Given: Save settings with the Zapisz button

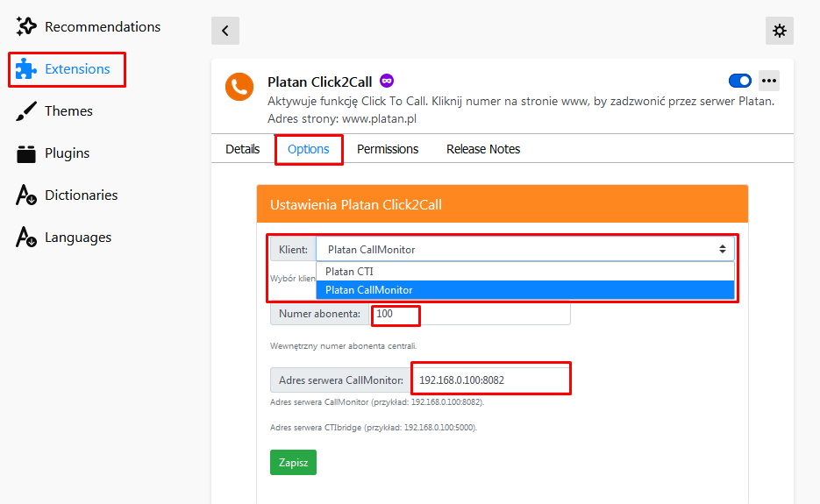Looking at the screenshot, I should point(293,462).
